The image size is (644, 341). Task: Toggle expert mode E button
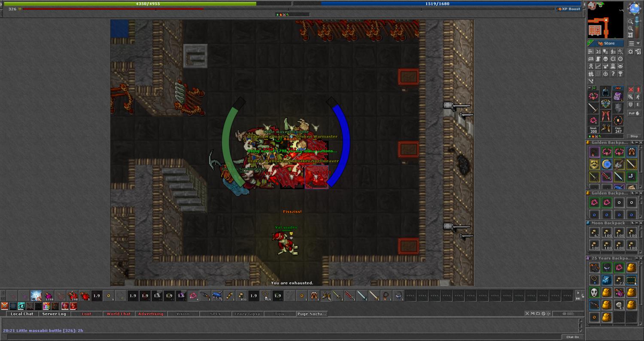tap(638, 105)
